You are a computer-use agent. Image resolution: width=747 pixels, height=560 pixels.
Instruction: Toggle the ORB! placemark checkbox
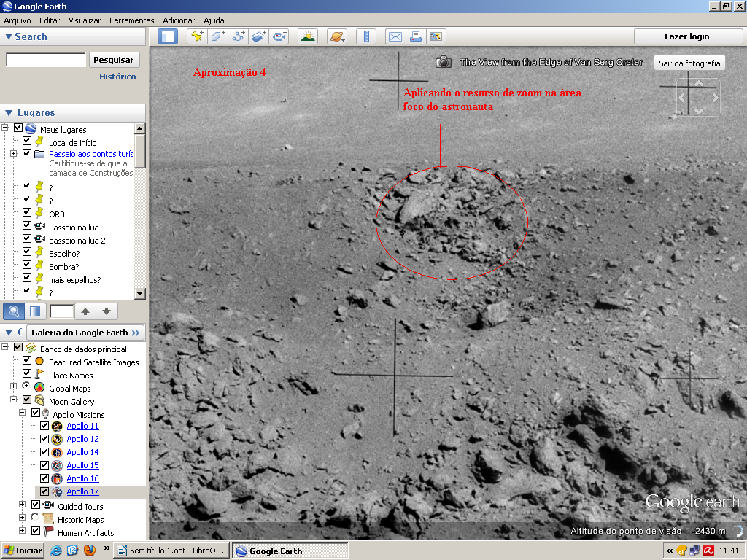[27, 212]
